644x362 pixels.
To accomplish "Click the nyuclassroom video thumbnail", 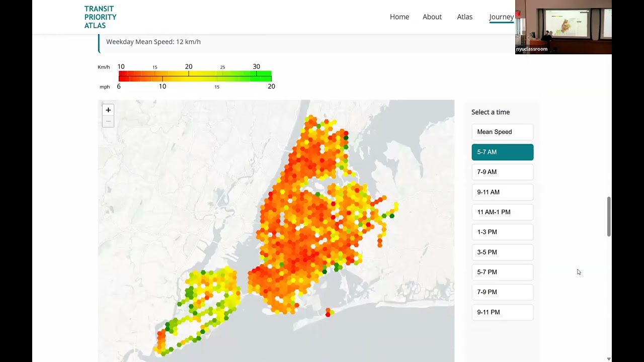I will [x=563, y=27].
